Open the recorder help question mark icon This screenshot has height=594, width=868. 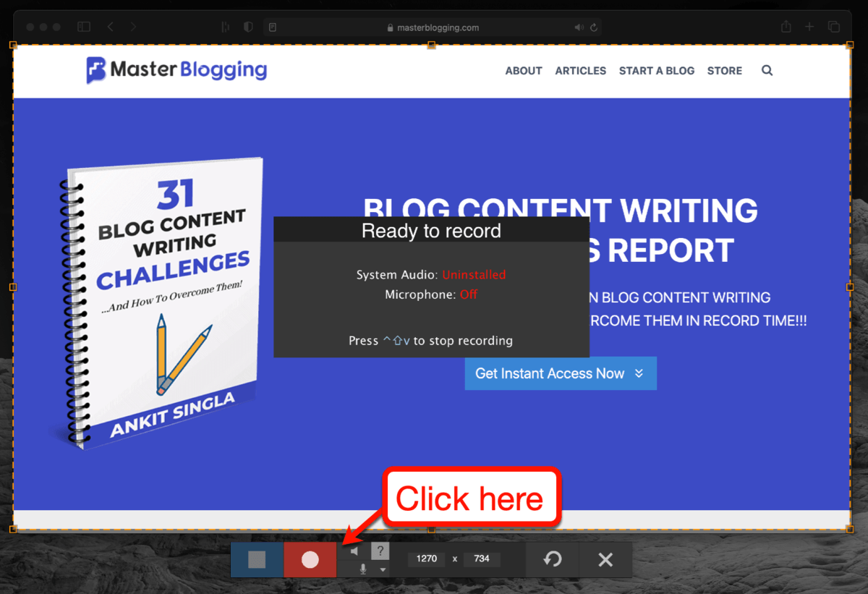click(380, 551)
